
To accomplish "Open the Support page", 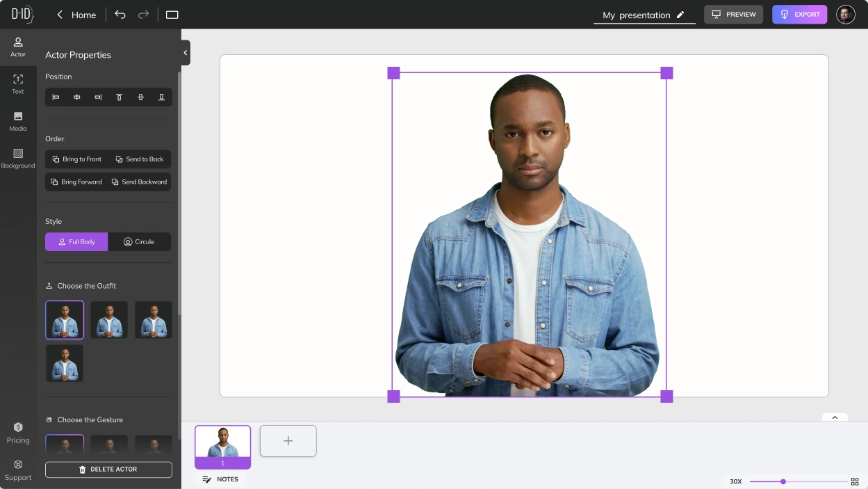I will tap(18, 470).
